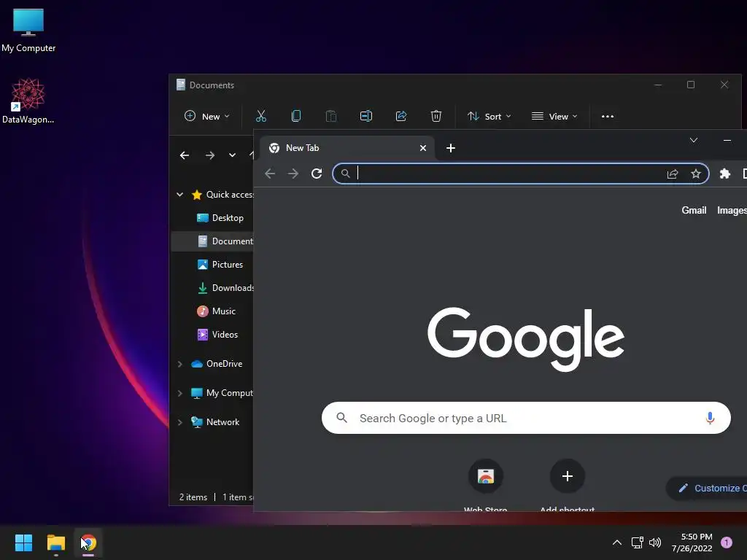Reload the page in Chrome

pyautogui.click(x=317, y=174)
